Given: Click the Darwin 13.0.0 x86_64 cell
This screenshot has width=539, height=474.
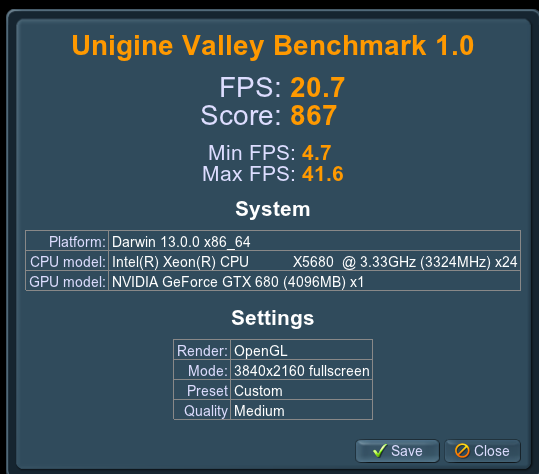Looking at the screenshot, I should click(315, 241).
